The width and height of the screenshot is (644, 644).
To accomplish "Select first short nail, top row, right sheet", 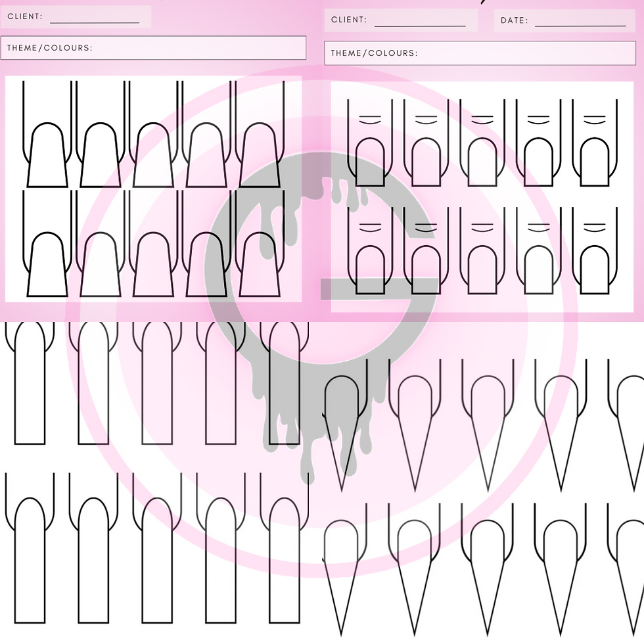I will [x=370, y=162].
